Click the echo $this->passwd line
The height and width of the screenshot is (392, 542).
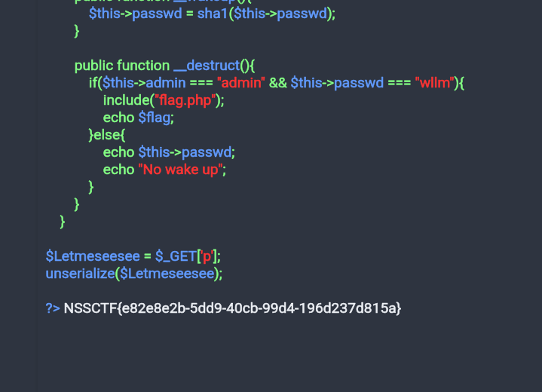[169, 152]
